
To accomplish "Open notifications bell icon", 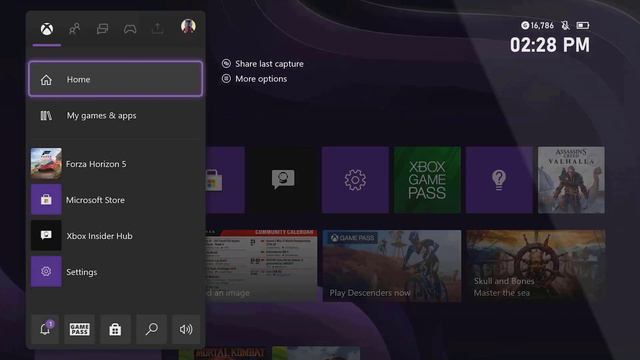I will click(45, 329).
